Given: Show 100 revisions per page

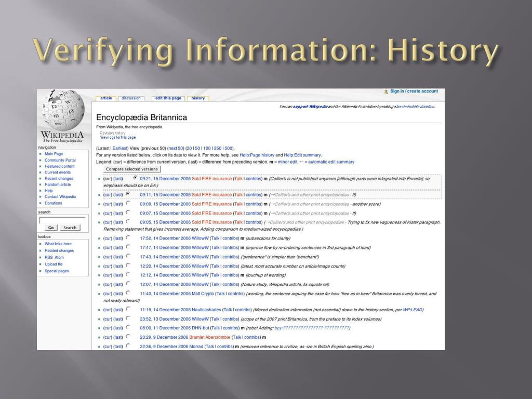Looking at the screenshot, I should tap(207, 148).
